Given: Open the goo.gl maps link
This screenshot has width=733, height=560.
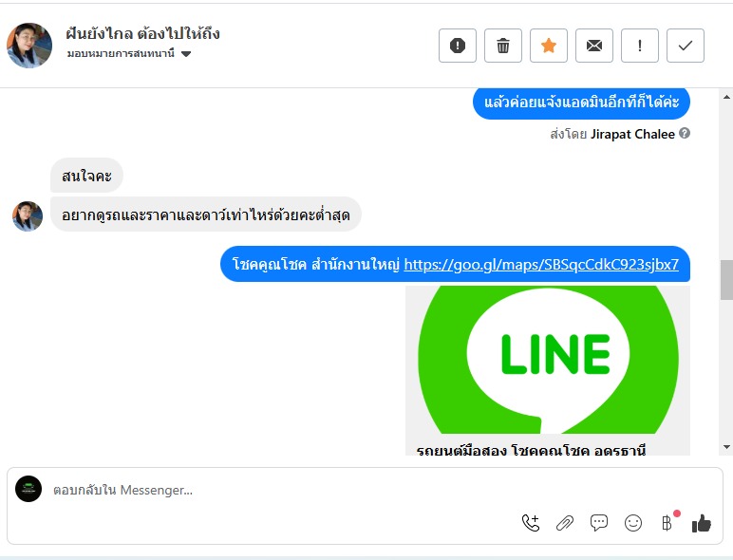Looking at the screenshot, I should coord(541,265).
